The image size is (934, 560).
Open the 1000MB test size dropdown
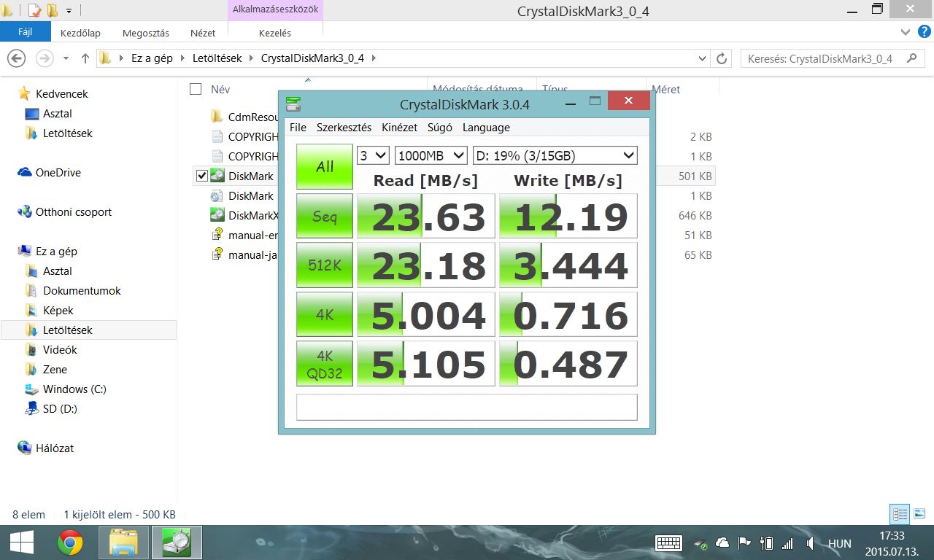[431, 155]
